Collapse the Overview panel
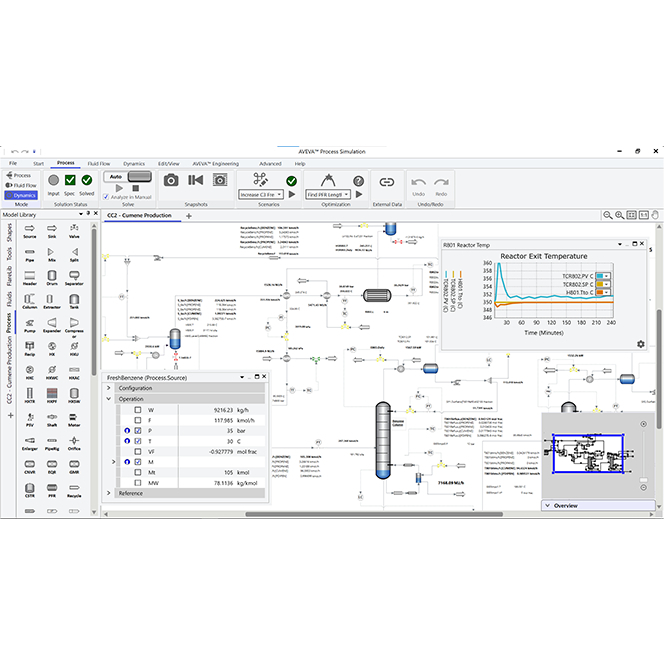The width and height of the screenshot is (664, 664). click(x=548, y=506)
